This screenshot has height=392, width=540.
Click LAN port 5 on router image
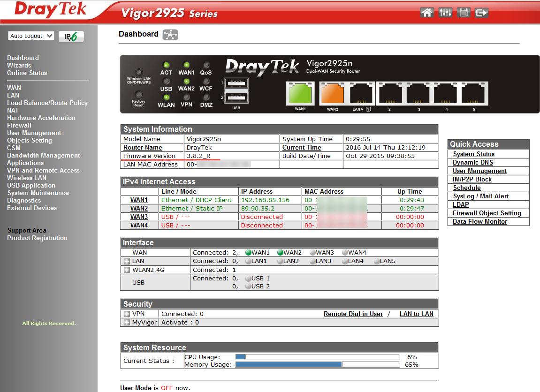(473, 93)
